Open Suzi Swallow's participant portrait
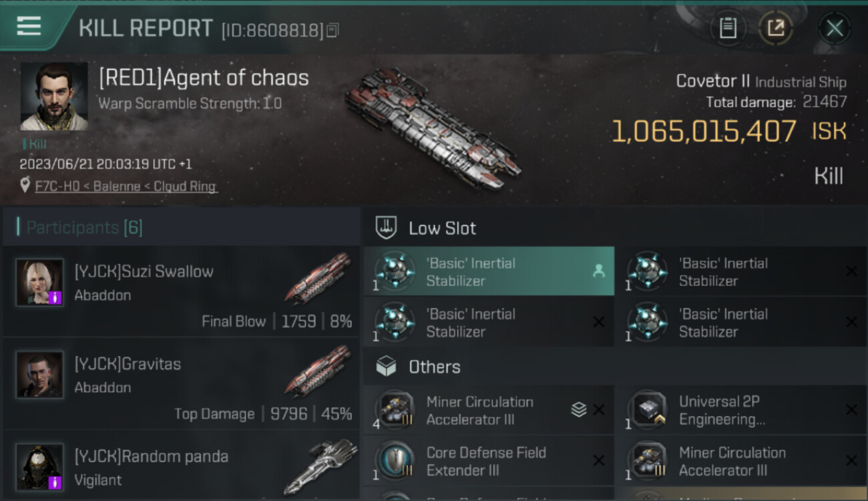868x501 pixels. click(40, 283)
